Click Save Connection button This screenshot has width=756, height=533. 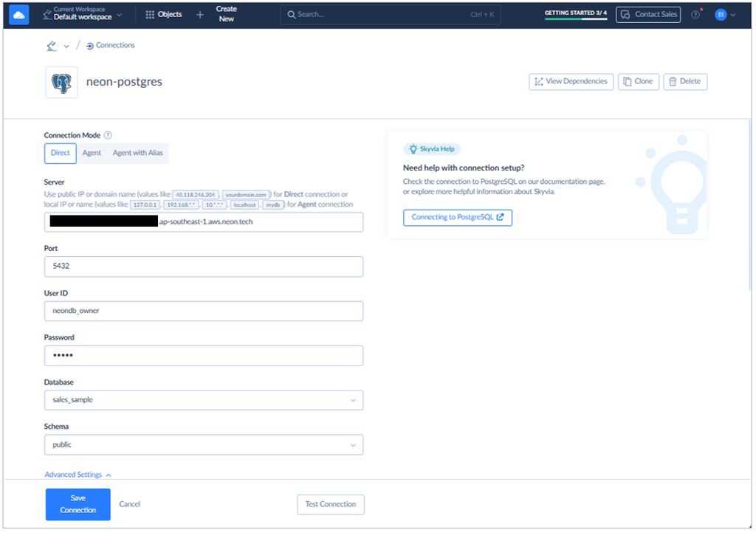coord(78,504)
